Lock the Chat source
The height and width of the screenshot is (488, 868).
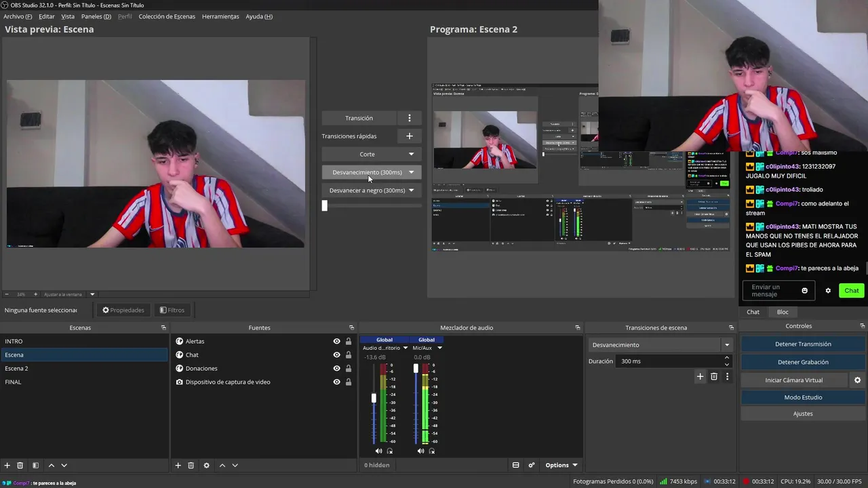pyautogui.click(x=349, y=354)
